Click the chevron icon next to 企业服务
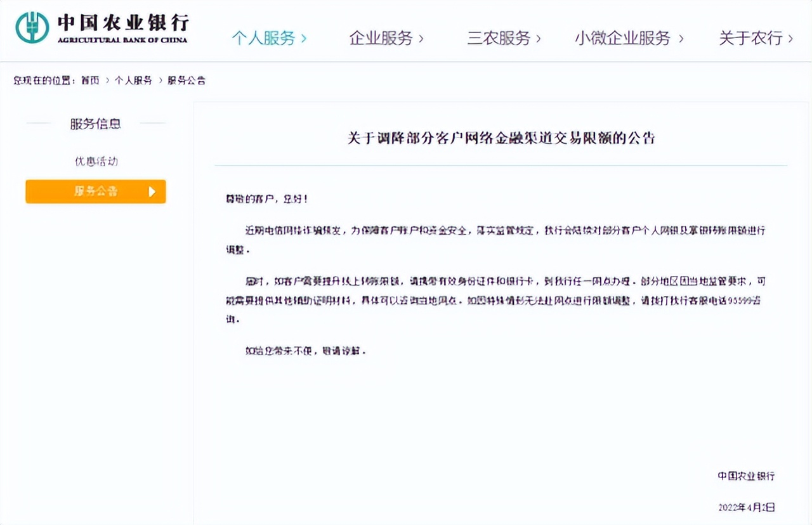The image size is (812, 525). [421, 39]
